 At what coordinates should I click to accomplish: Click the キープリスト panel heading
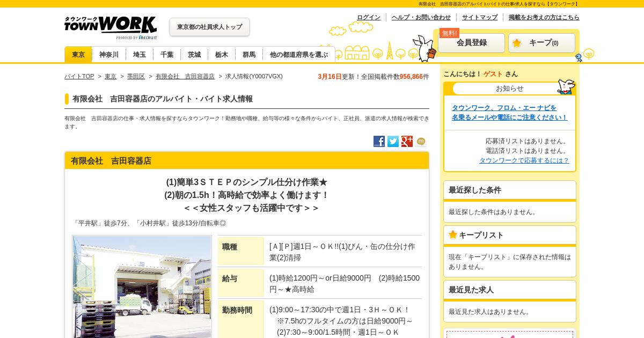(510, 235)
